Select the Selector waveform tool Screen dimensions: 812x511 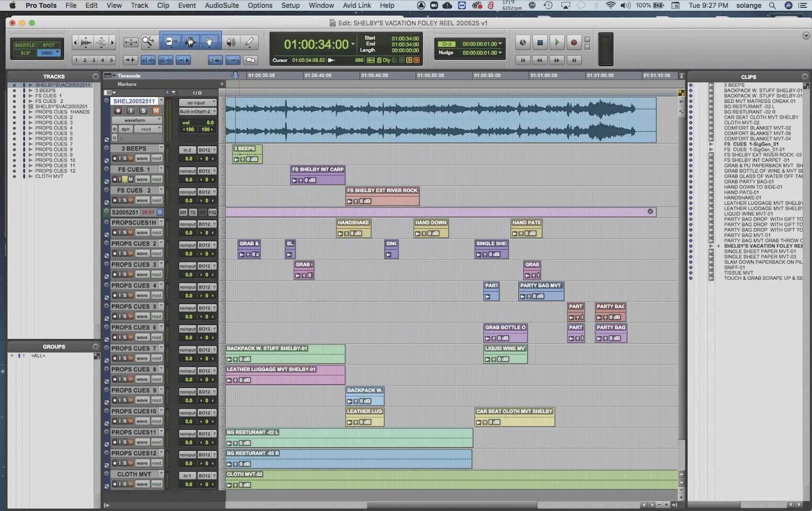(x=190, y=42)
